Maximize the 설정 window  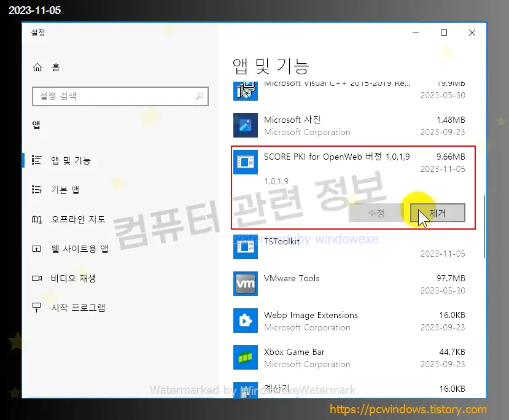(x=444, y=33)
